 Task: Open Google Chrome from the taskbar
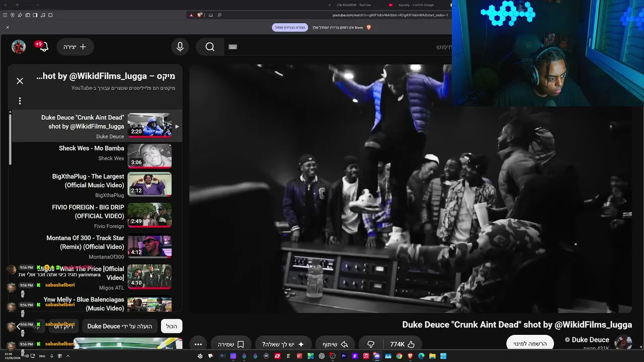coord(399,356)
